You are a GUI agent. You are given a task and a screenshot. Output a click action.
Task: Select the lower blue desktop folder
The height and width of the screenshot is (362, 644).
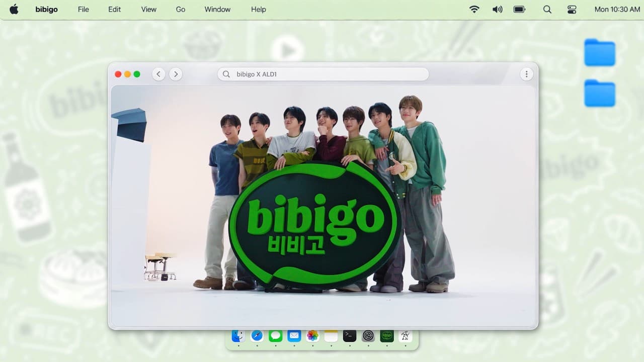pyautogui.click(x=600, y=93)
